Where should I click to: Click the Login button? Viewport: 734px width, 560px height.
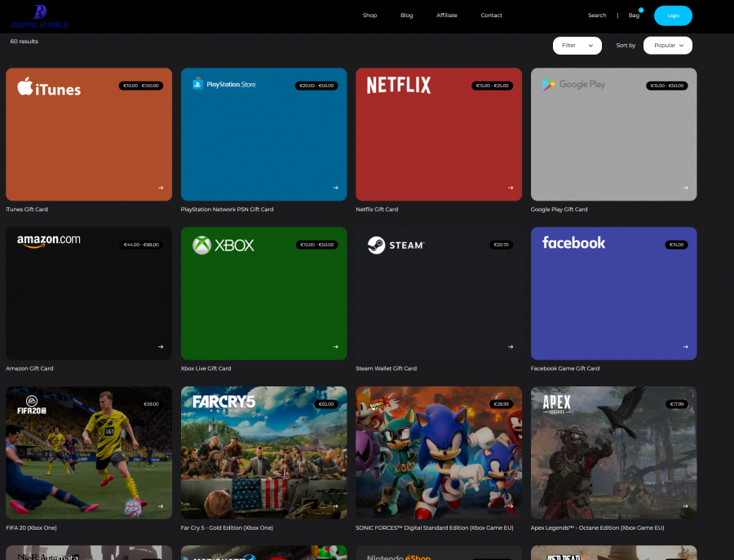[x=673, y=16]
